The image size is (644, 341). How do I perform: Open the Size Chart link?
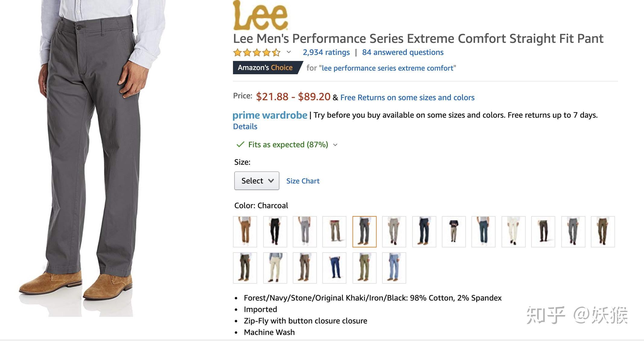click(303, 181)
